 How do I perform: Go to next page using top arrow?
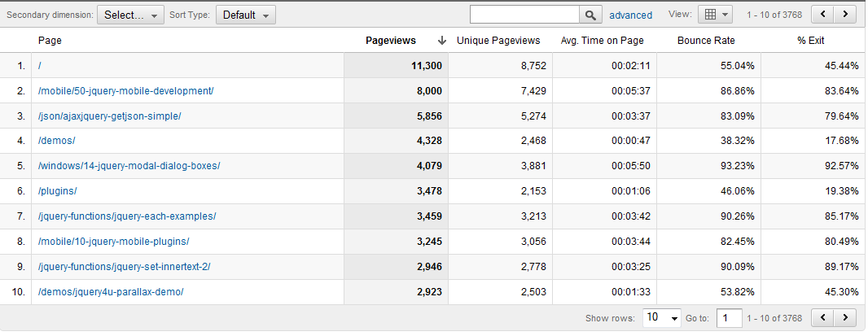(x=847, y=15)
